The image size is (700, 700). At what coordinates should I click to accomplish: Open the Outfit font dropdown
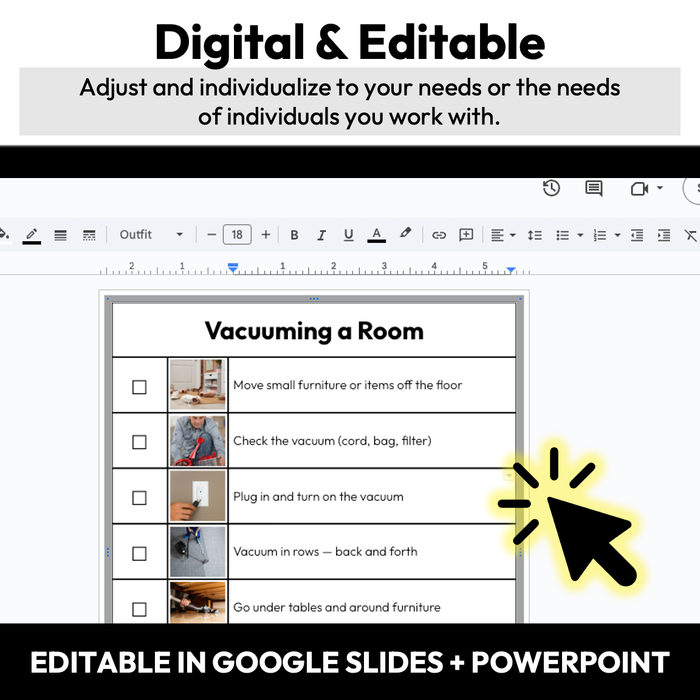pyautogui.click(x=151, y=235)
